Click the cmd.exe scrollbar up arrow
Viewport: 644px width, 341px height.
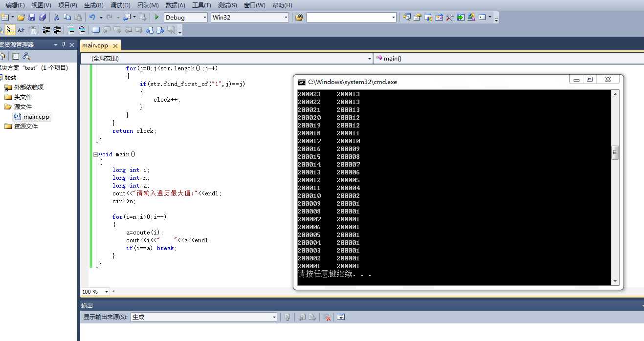click(x=615, y=94)
